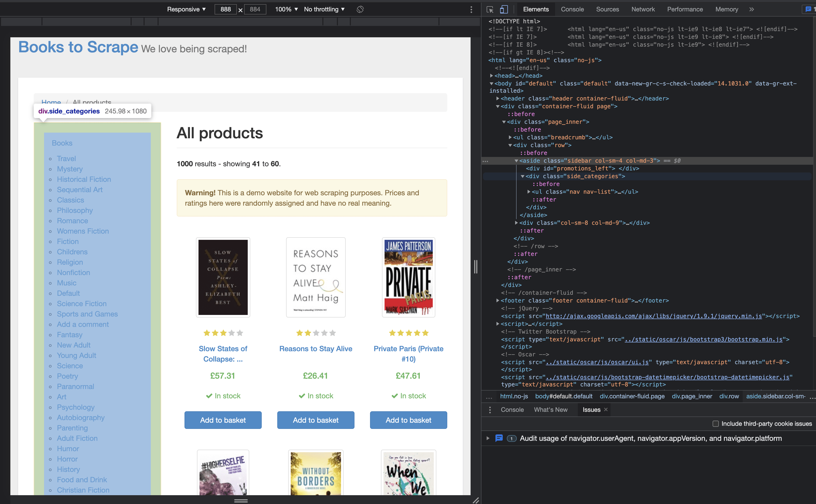Screen dimensions: 816x504
Task: Select div.row in the DevTools breadcrumb
Action: (729, 396)
